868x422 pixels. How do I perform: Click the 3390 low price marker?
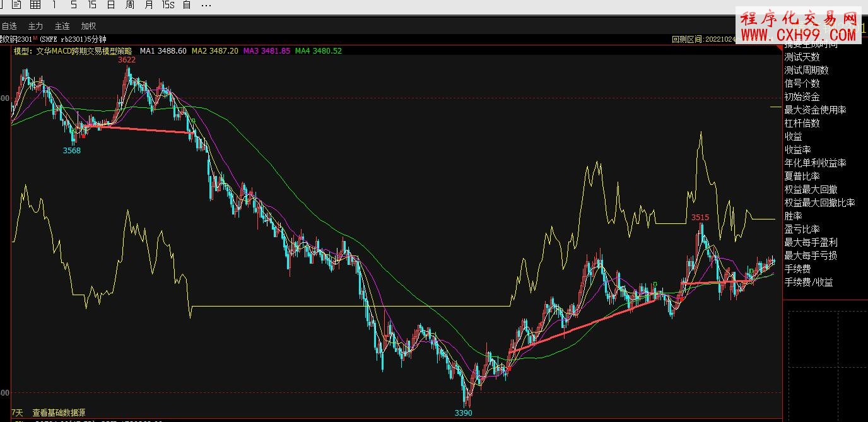point(464,413)
